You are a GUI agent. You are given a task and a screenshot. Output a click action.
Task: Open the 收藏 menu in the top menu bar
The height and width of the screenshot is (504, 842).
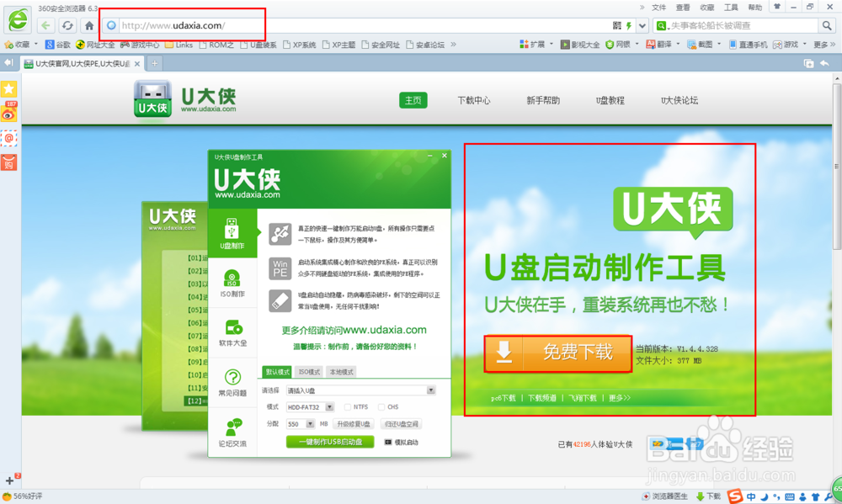[707, 7]
